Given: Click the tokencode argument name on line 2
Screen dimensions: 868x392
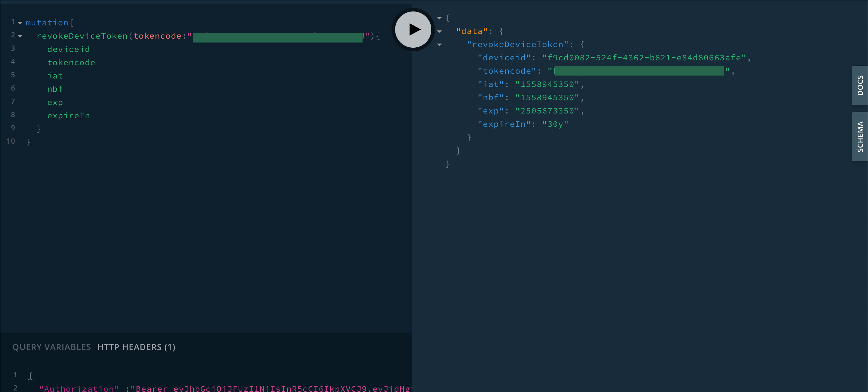Looking at the screenshot, I should [x=157, y=36].
